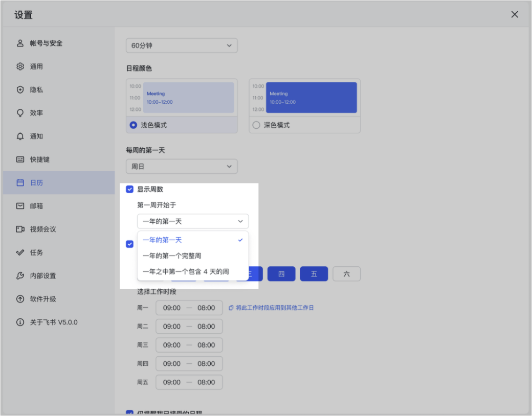Open the 60分钟 duration dropdown
The height and width of the screenshot is (416, 532).
tap(182, 45)
